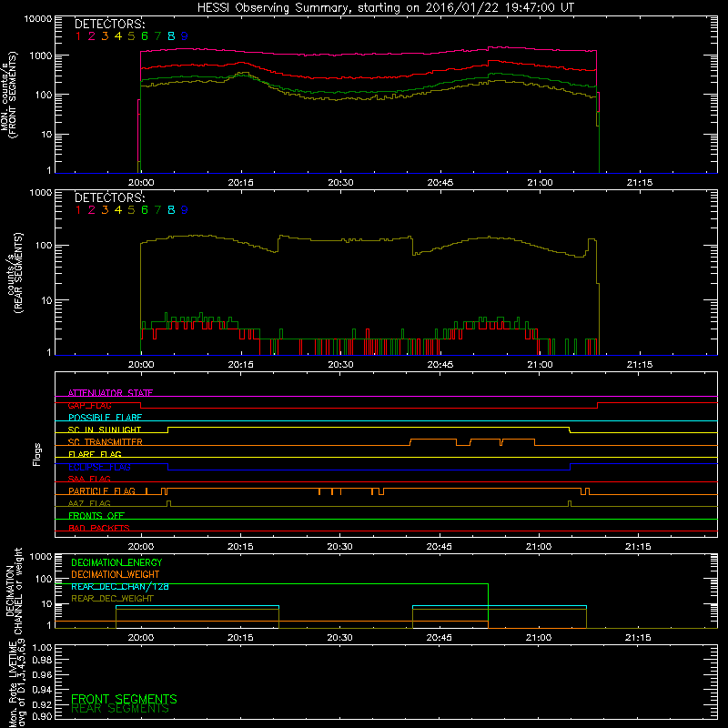
Task: Select magenta detector 2 in front segments legend
Action: (x=92, y=36)
